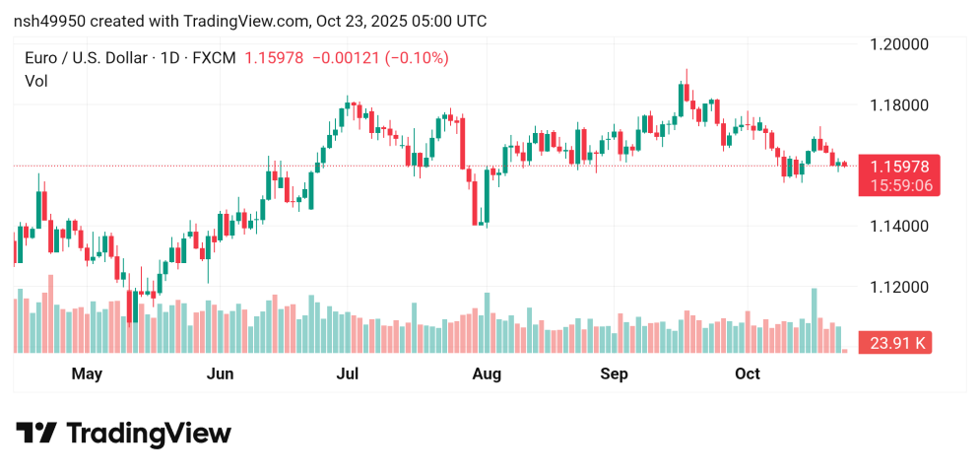Click the 15:59:06 bar countdown timer
This screenshot has width=980, height=474.
point(900,184)
